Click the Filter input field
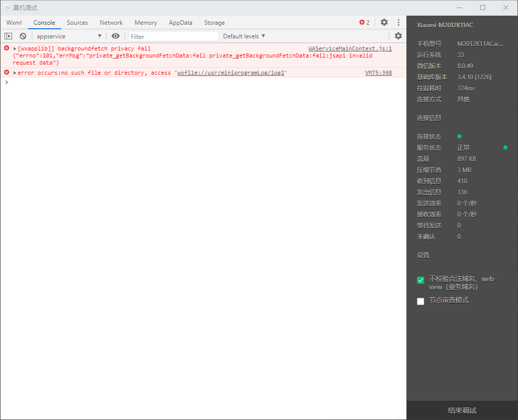 (174, 36)
